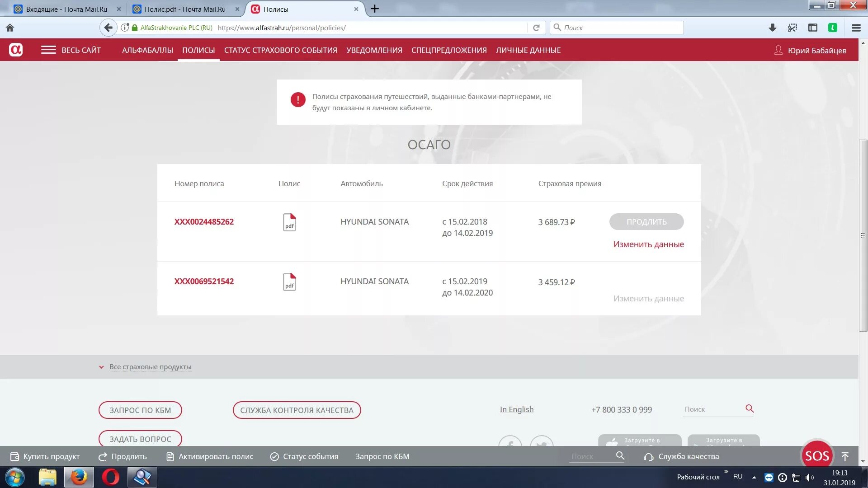Switch site to In English
Viewport: 868px width, 488px height.
coord(516,409)
